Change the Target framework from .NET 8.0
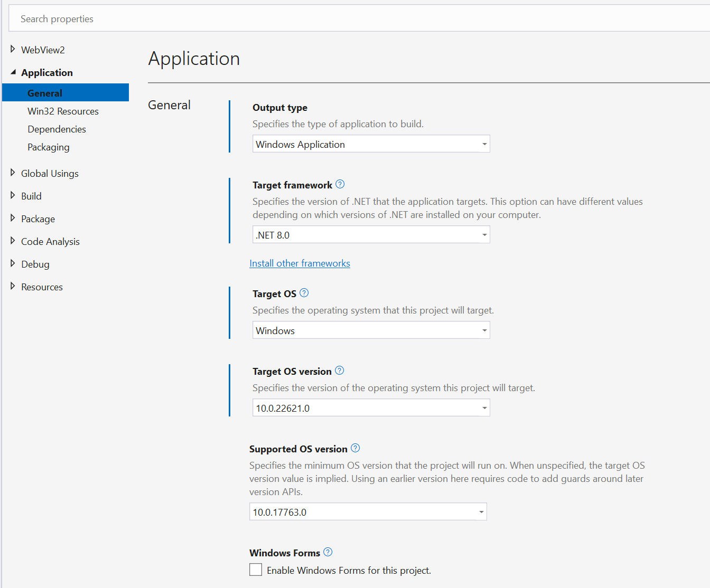The height and width of the screenshot is (588, 710). pos(483,234)
